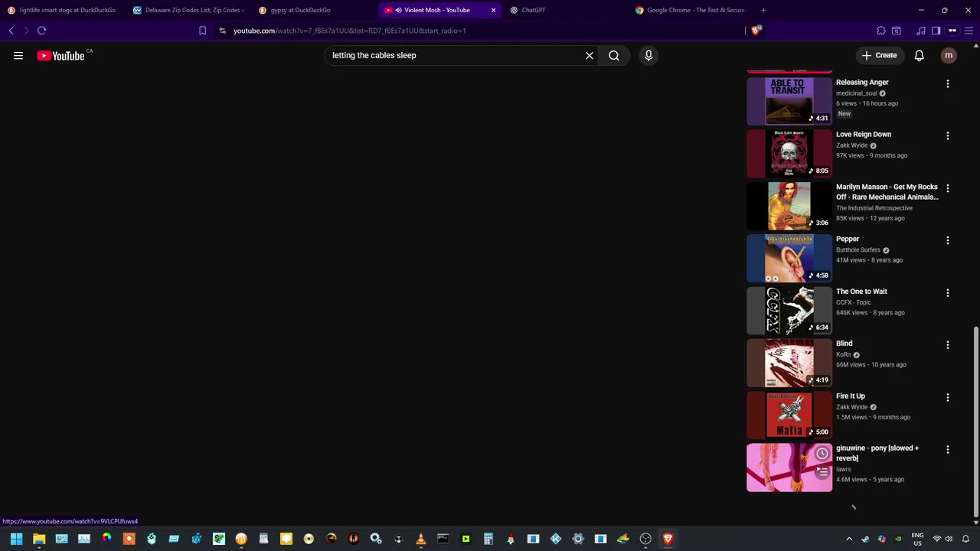Open the Brave browser taskbar icon
The height and width of the screenshot is (551, 980).
[668, 539]
